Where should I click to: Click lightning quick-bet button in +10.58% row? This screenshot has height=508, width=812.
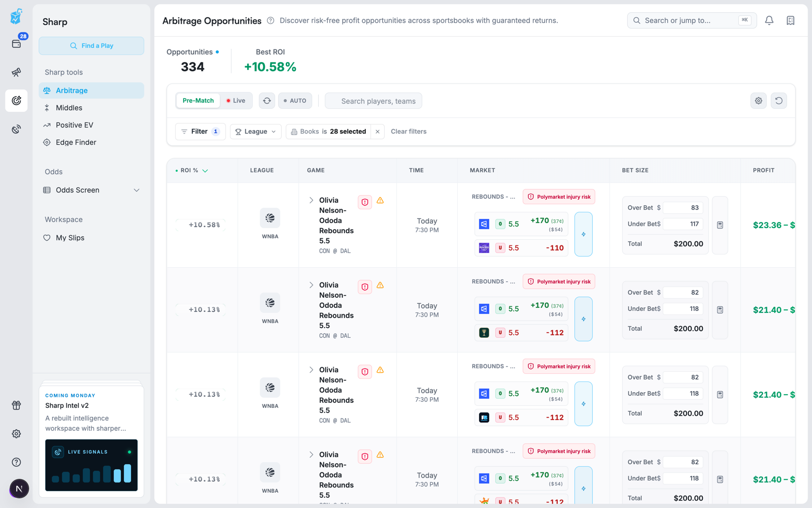pos(584,234)
